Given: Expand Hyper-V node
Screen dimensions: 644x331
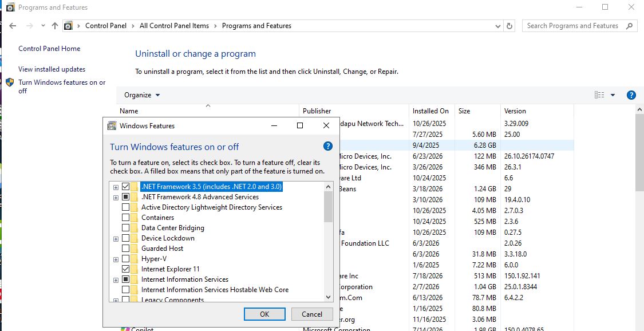Looking at the screenshot, I should tap(116, 259).
